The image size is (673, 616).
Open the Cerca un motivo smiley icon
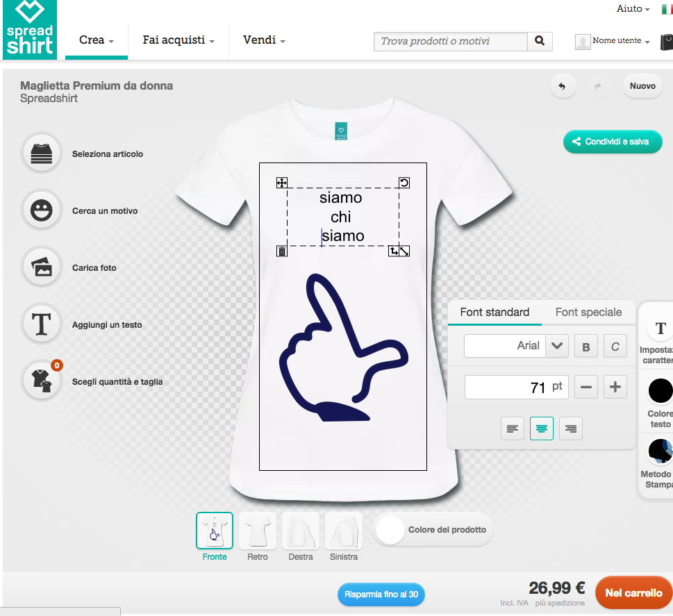[x=42, y=210]
